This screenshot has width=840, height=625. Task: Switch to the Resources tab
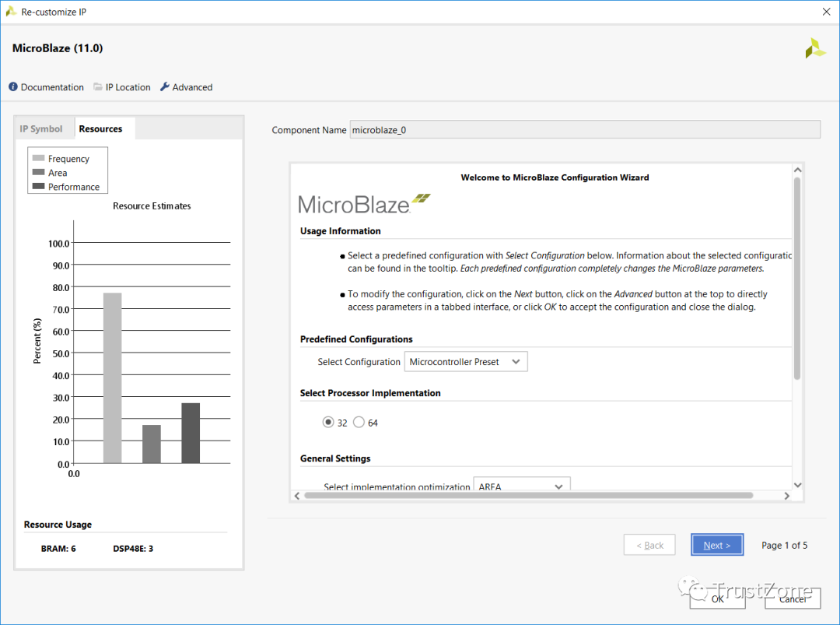(x=100, y=128)
